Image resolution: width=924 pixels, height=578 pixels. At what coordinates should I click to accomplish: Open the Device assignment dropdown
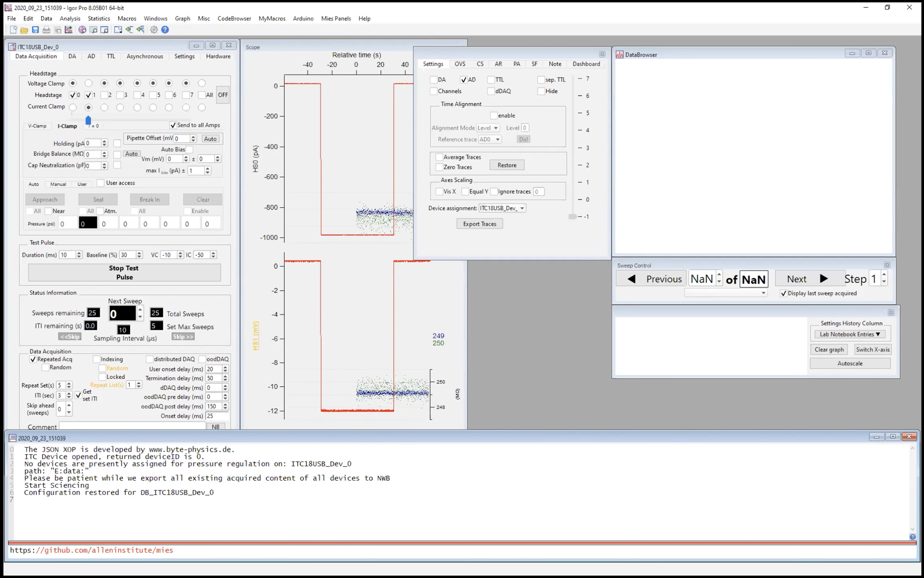coord(502,208)
